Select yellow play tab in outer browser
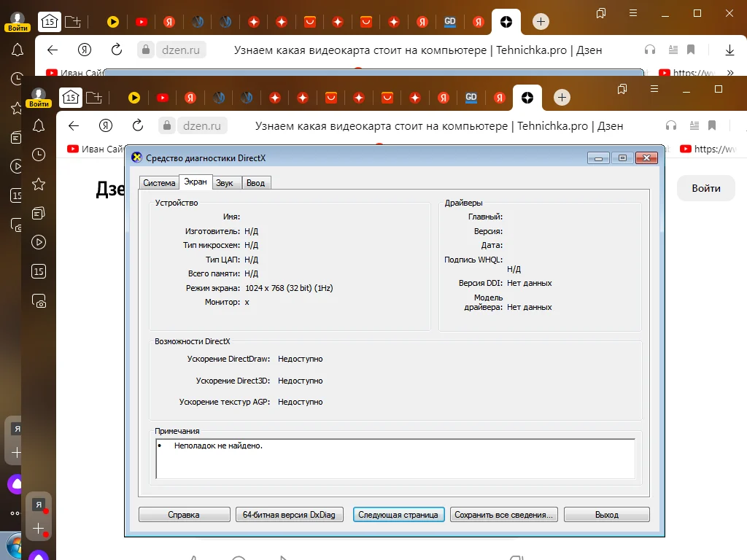This screenshot has height=560, width=747. click(113, 21)
